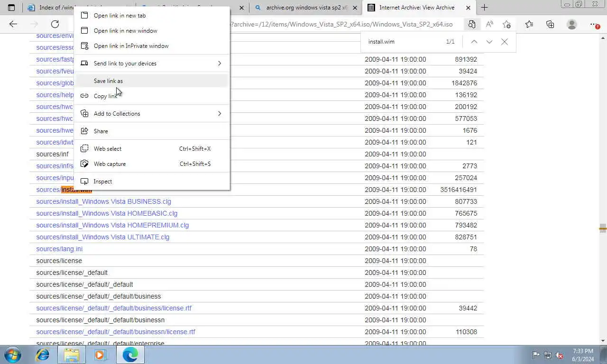Go to next find result
607x364 pixels.
pos(489,42)
